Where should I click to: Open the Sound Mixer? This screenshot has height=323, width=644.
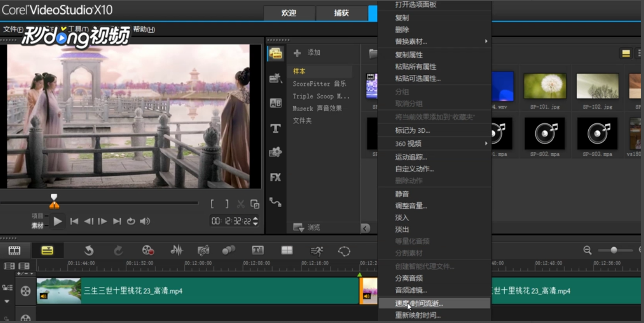click(x=177, y=251)
